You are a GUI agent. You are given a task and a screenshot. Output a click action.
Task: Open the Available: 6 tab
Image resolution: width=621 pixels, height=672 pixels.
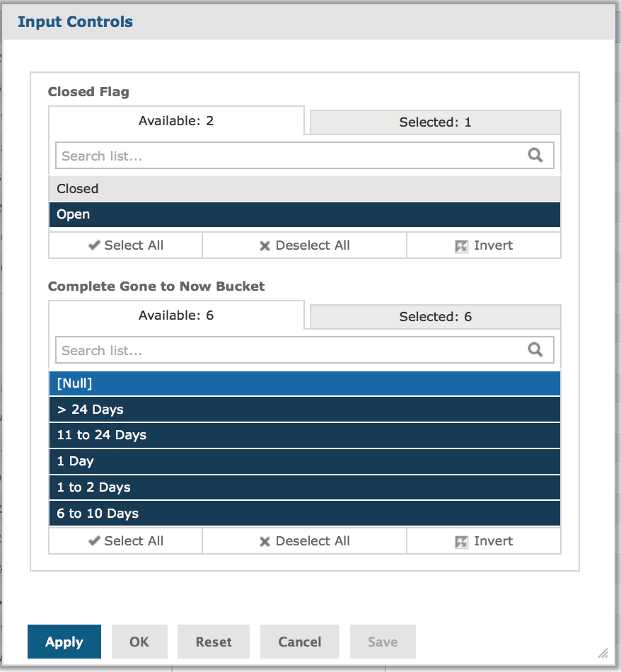tap(176, 315)
